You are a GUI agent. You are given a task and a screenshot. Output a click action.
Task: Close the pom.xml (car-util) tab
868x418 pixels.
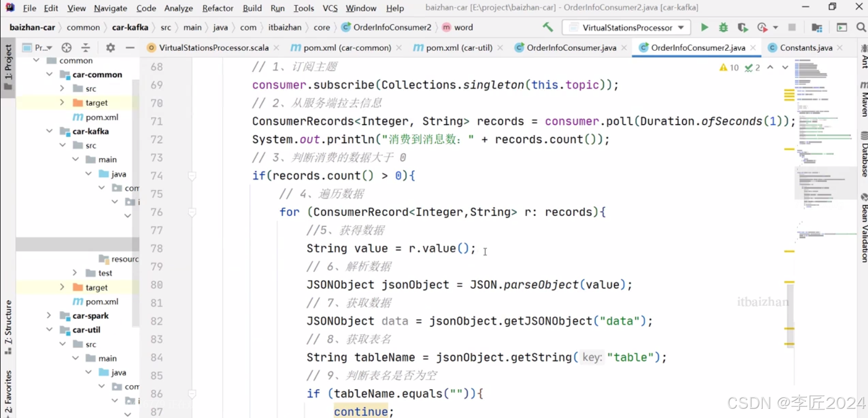point(500,48)
